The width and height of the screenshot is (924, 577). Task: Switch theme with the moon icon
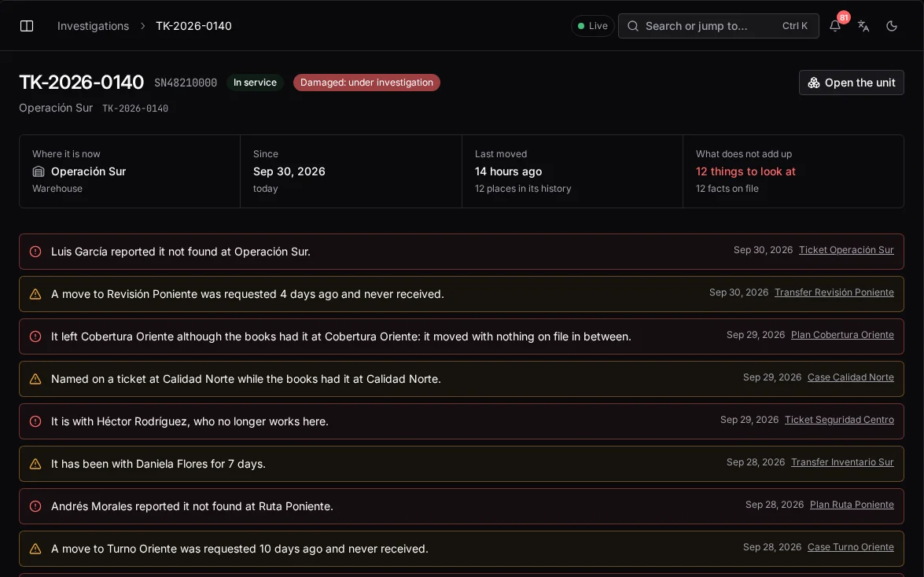click(892, 26)
